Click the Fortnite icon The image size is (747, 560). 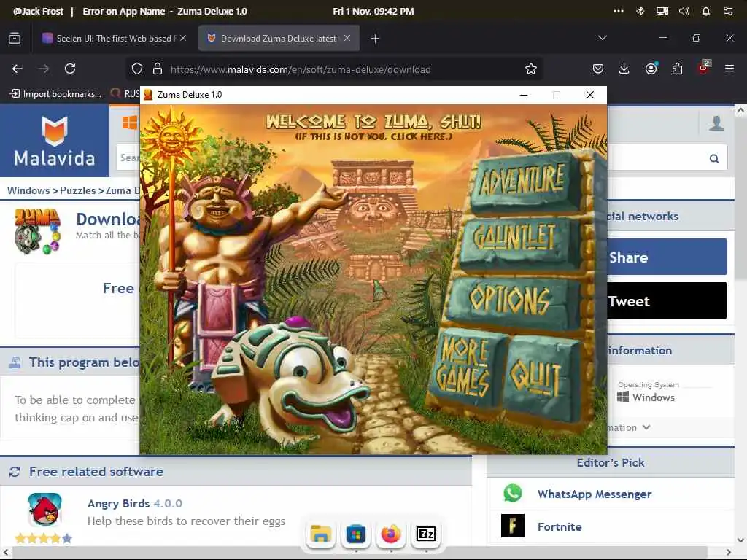(x=513, y=526)
